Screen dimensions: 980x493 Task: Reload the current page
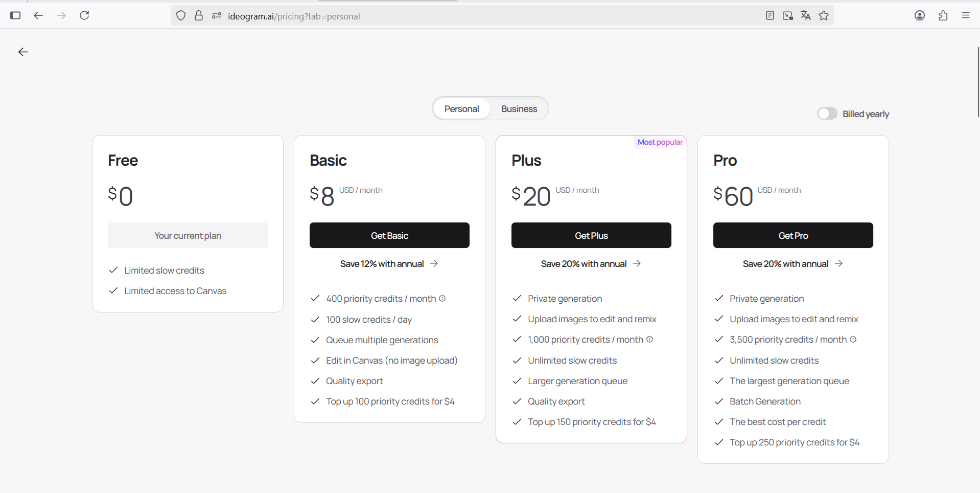(84, 15)
